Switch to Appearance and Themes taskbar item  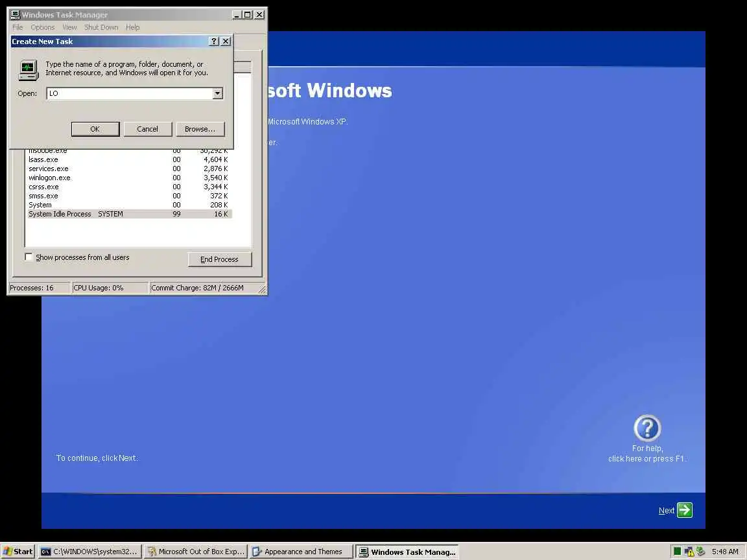pyautogui.click(x=302, y=552)
